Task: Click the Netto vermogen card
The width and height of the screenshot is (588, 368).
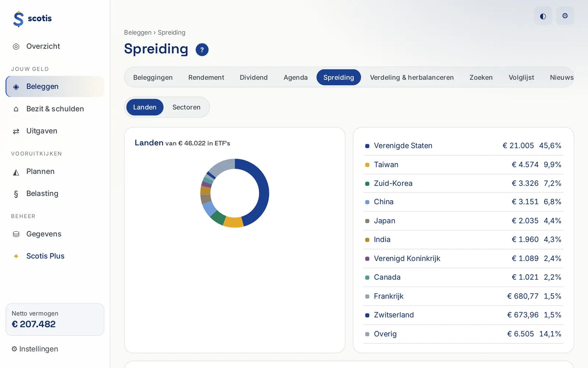Action: click(55, 319)
